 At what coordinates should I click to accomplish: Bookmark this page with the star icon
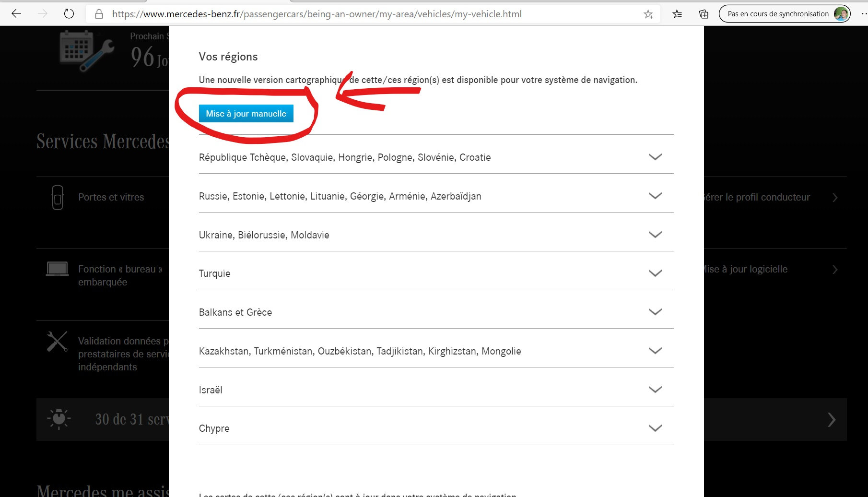click(648, 14)
